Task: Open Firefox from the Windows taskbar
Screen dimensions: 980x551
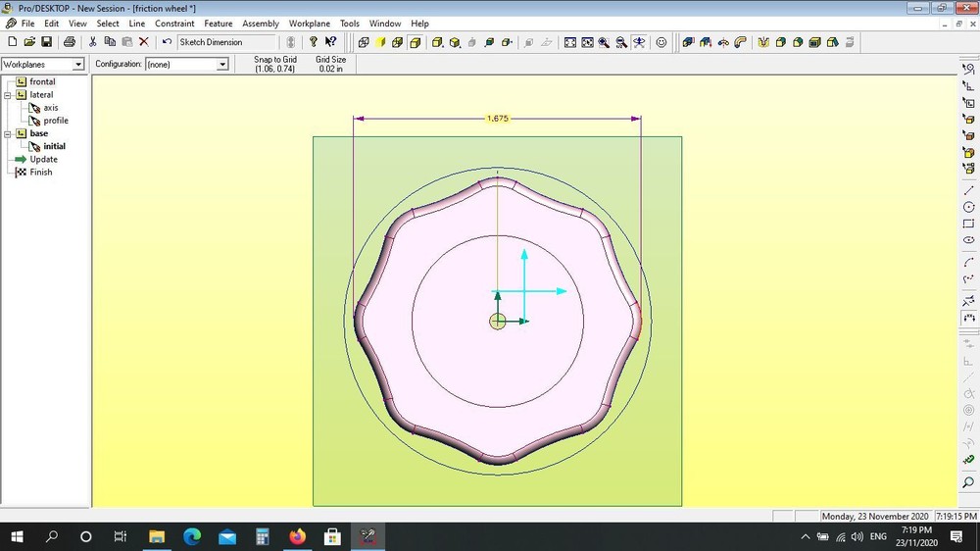Action: [x=298, y=537]
